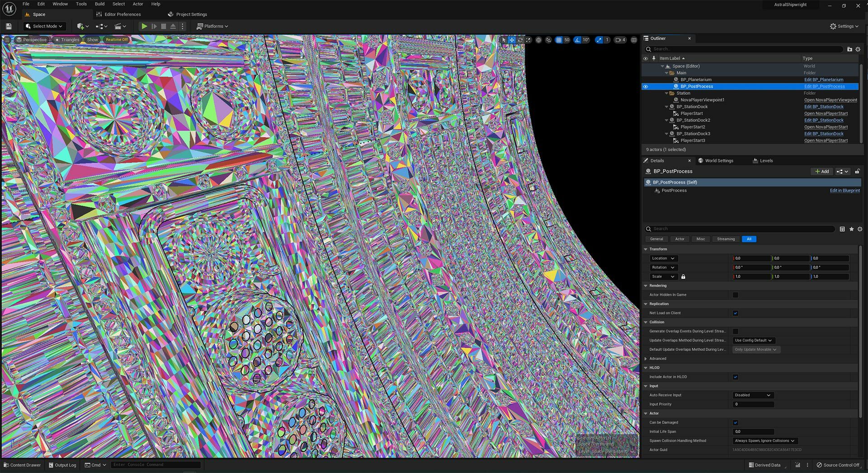This screenshot has width=868, height=473.
Task: Collapse the BP_StationDock2 tree item
Action: (666, 121)
